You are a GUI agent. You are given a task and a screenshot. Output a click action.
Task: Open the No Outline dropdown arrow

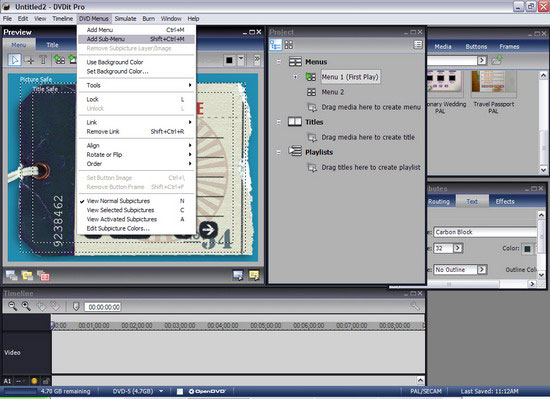pos(482,269)
